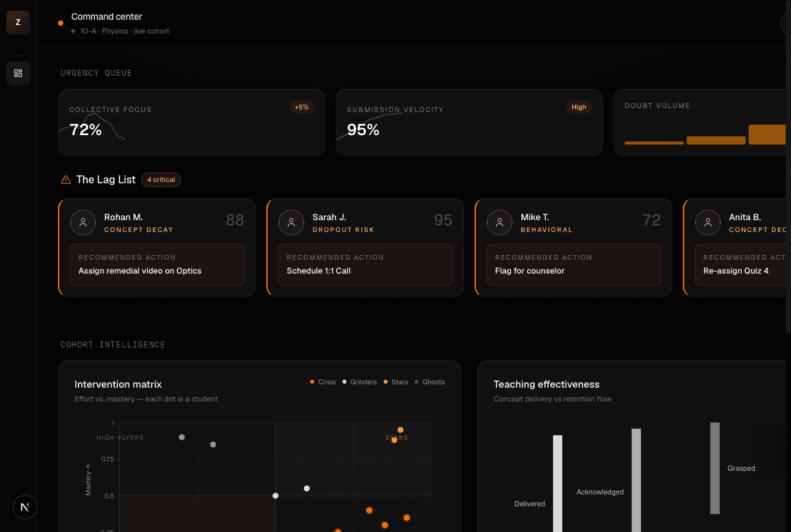Select Assign remedial video on Optics action
The height and width of the screenshot is (532, 791).
click(157, 264)
